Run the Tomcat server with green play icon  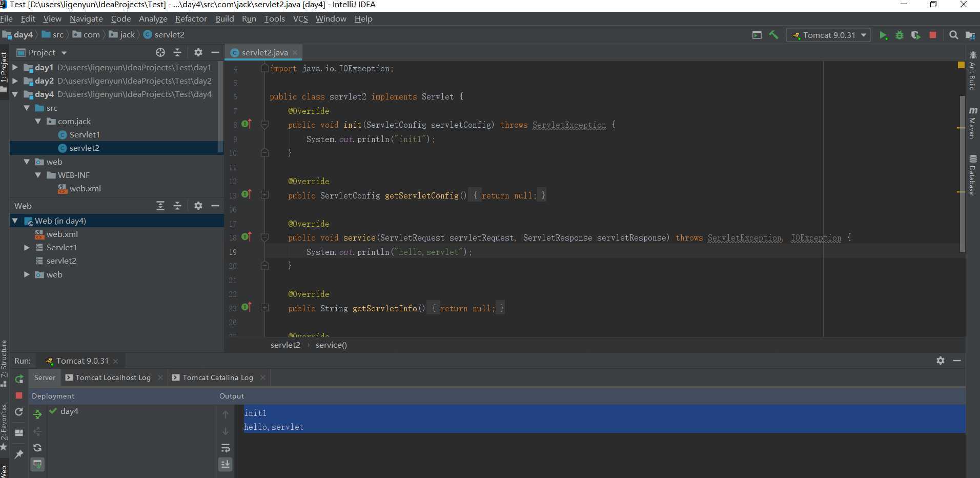[883, 35]
